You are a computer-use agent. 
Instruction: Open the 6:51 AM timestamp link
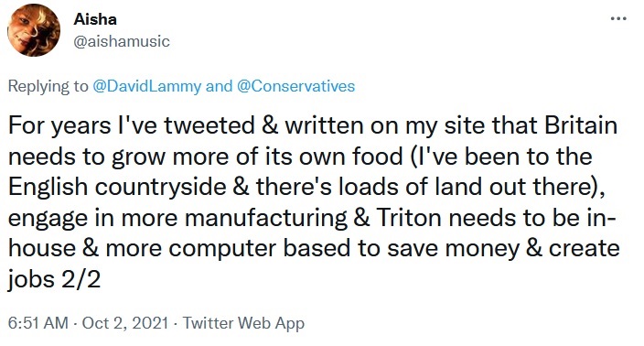point(38,323)
